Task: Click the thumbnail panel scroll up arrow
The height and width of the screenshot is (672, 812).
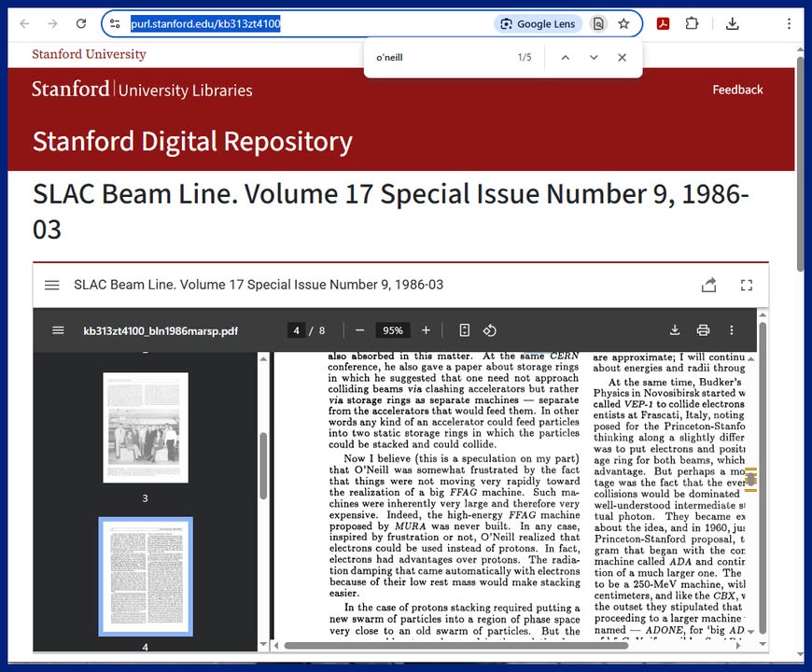Action: tap(263, 359)
